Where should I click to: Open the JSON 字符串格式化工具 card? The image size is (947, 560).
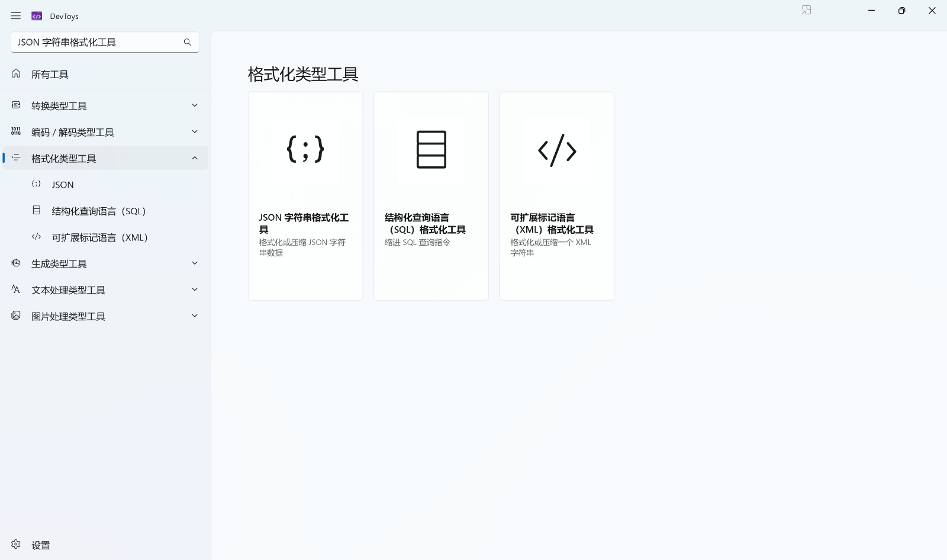coord(305,196)
